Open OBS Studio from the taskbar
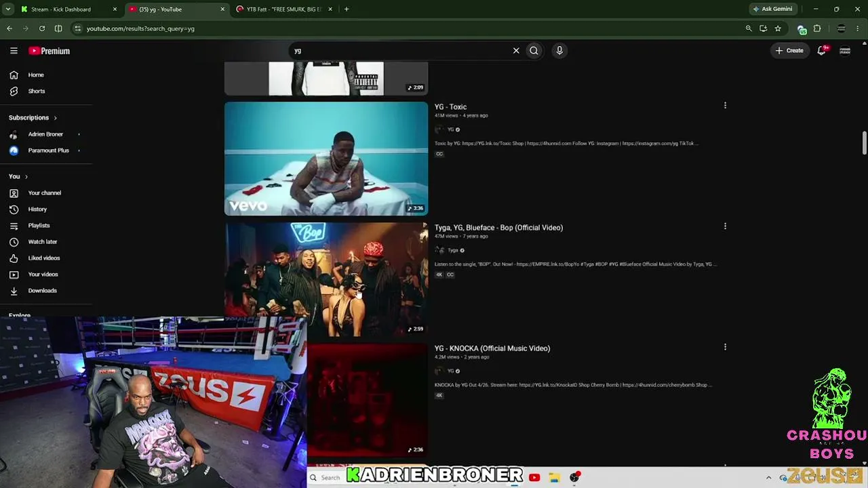This screenshot has width=868, height=488. [x=574, y=478]
